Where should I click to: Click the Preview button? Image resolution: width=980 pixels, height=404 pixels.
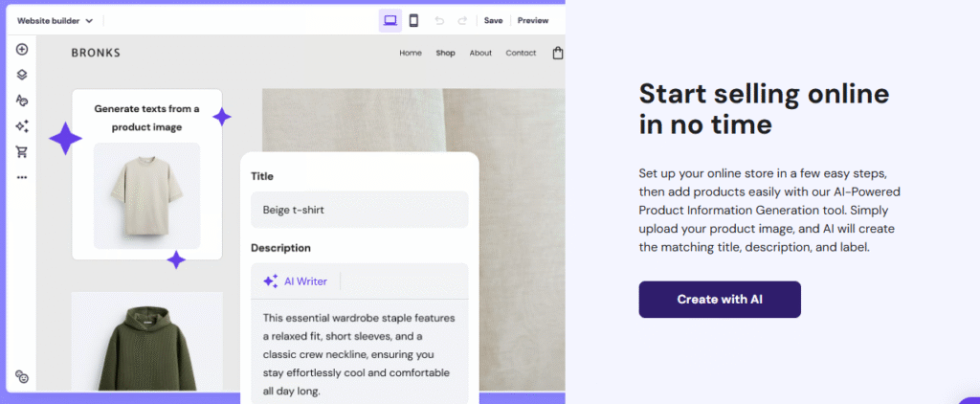[x=533, y=21]
